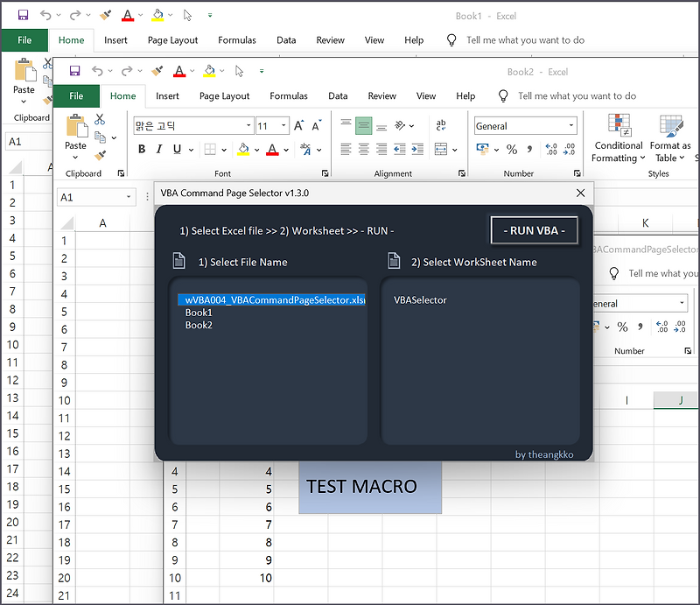Select Book1 in the file name list
This screenshot has width=700, height=605.
click(199, 312)
